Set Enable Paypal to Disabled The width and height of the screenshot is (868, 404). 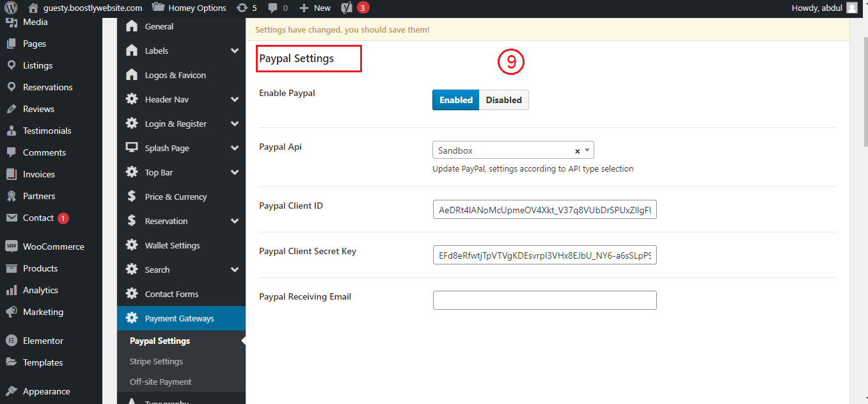[x=504, y=100]
